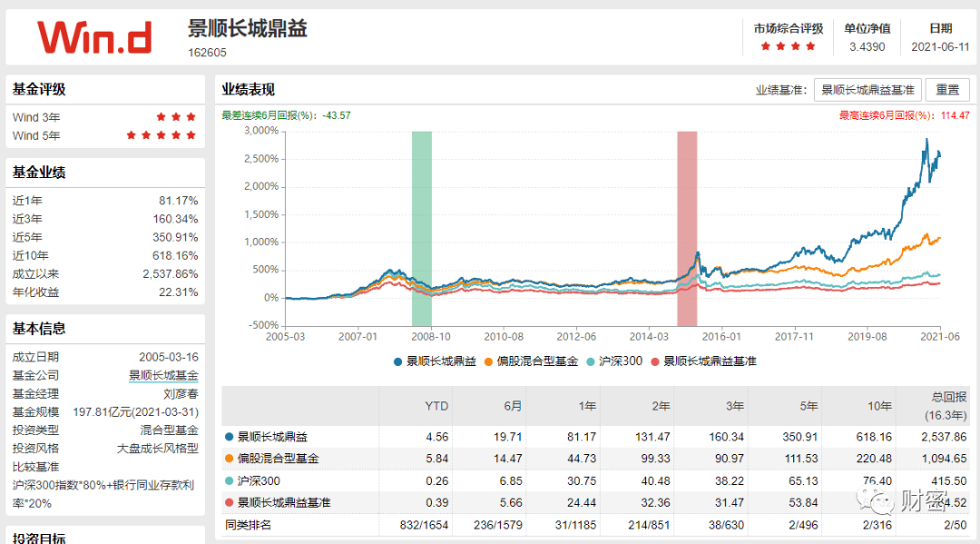
Task: Click the 业绩表现 panel title
Action: [x=248, y=90]
